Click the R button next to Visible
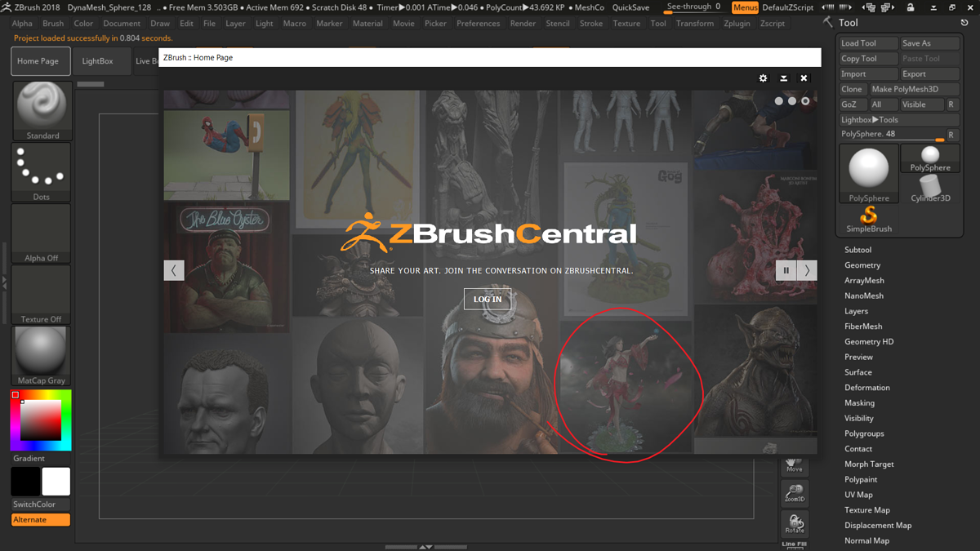Viewport: 980px width, 551px height. coord(951,104)
